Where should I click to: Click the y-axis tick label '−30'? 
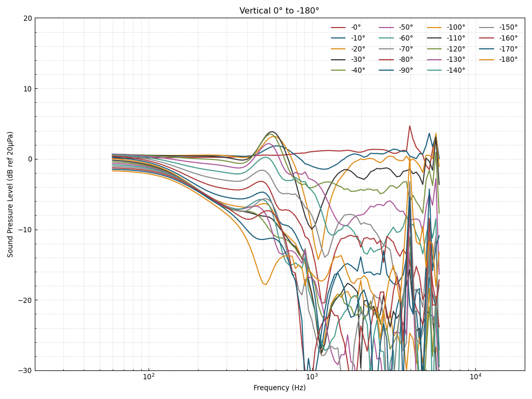[25, 371]
